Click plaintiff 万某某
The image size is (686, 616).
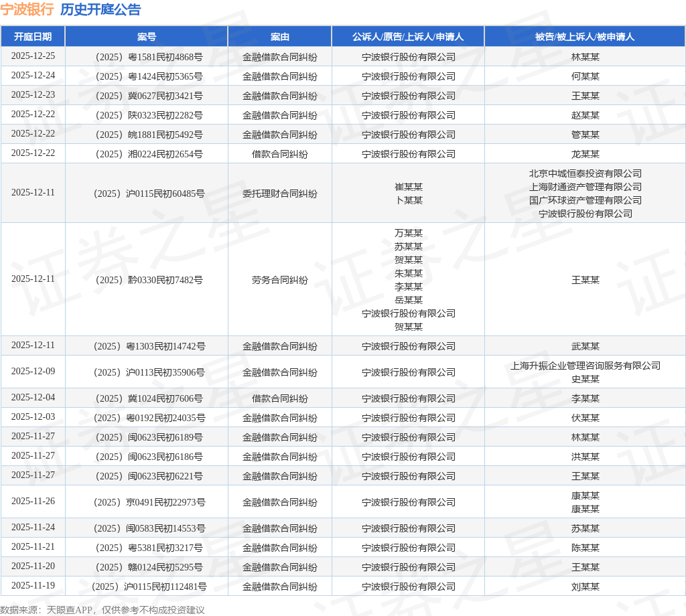point(409,233)
